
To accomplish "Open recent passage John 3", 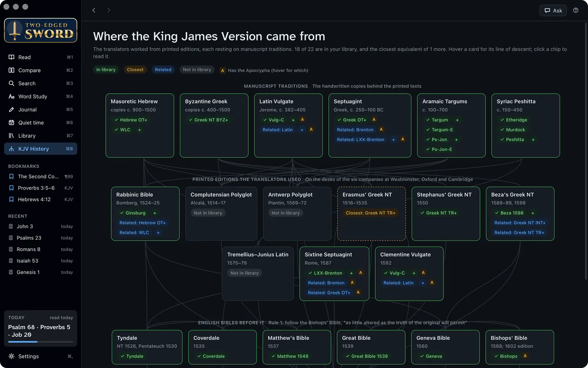I will point(41,226).
